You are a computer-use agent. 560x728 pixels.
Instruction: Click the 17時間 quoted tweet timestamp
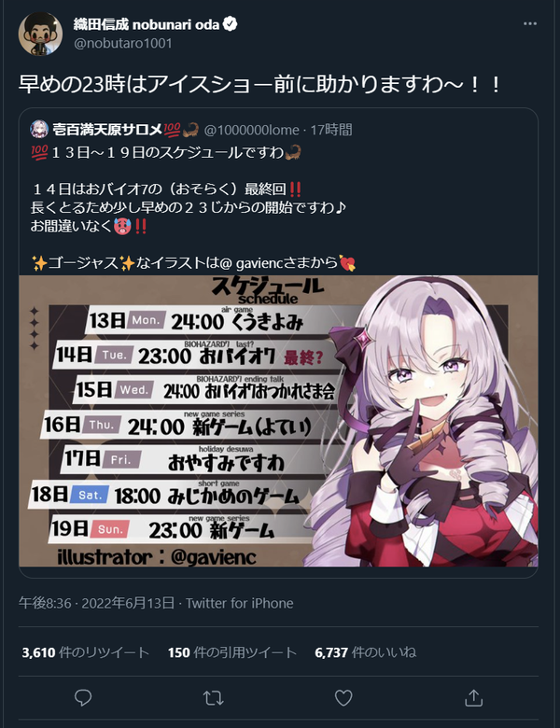point(331,130)
